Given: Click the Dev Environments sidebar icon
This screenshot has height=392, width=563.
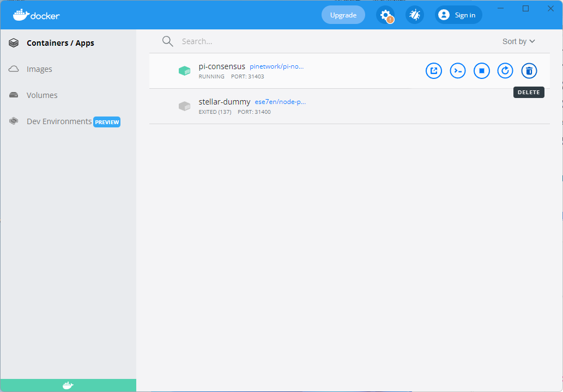Looking at the screenshot, I should coord(14,121).
